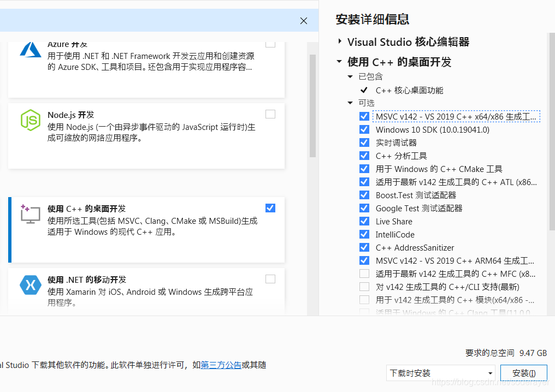Collapse the 已包含 group
Viewport: 555px width, 392px height.
(x=350, y=76)
